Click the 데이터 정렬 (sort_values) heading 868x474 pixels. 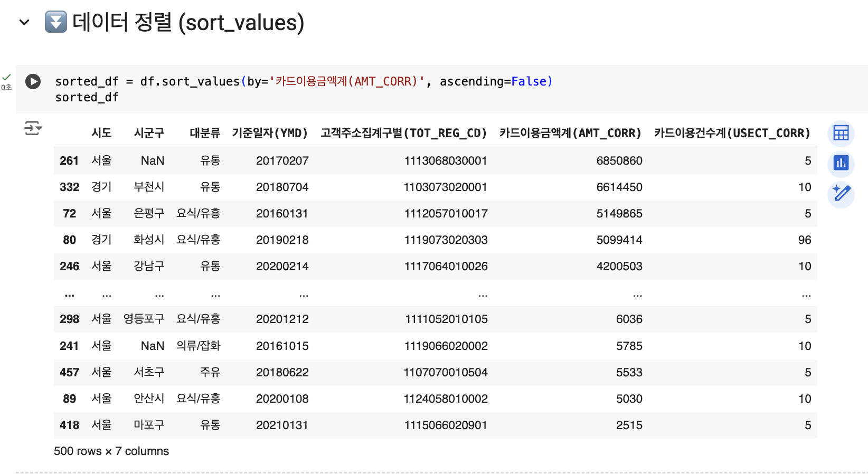(x=188, y=22)
